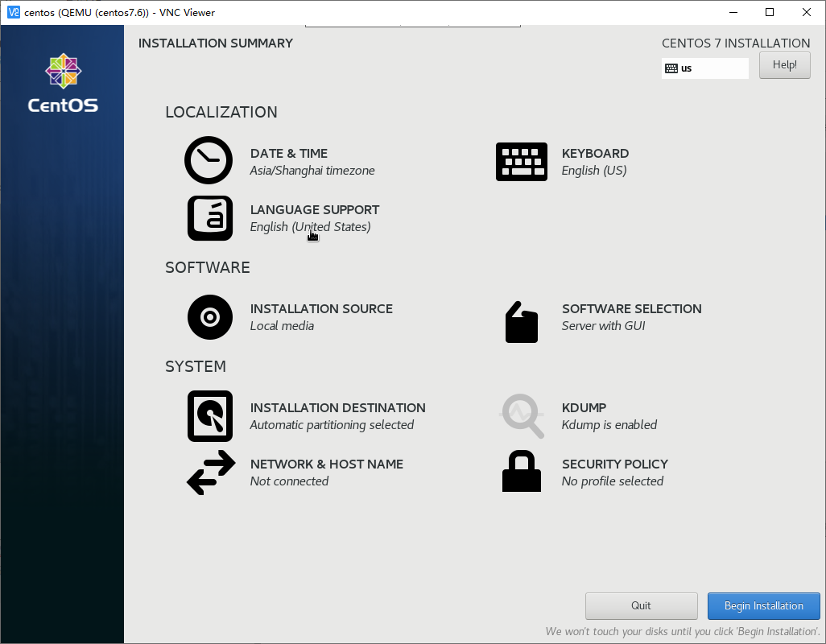Click 'Server with GUI' text

click(x=603, y=326)
